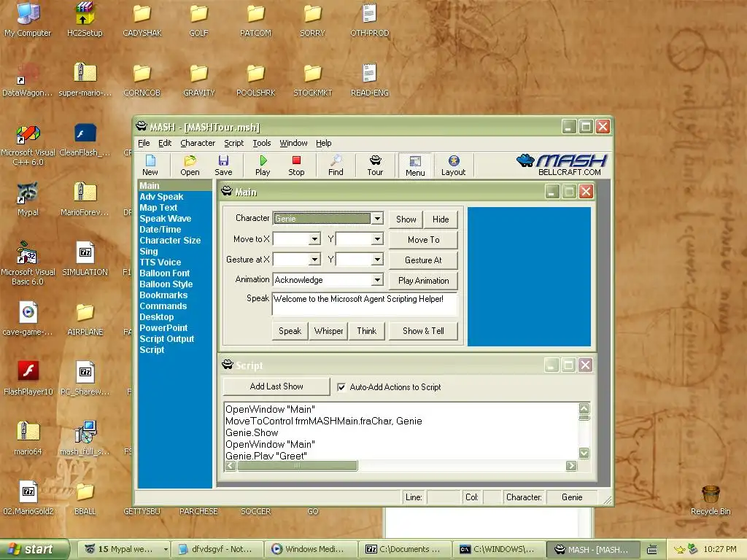Screen dimensions: 747x560
Task: Save the script with the Save icon
Action: (223, 166)
